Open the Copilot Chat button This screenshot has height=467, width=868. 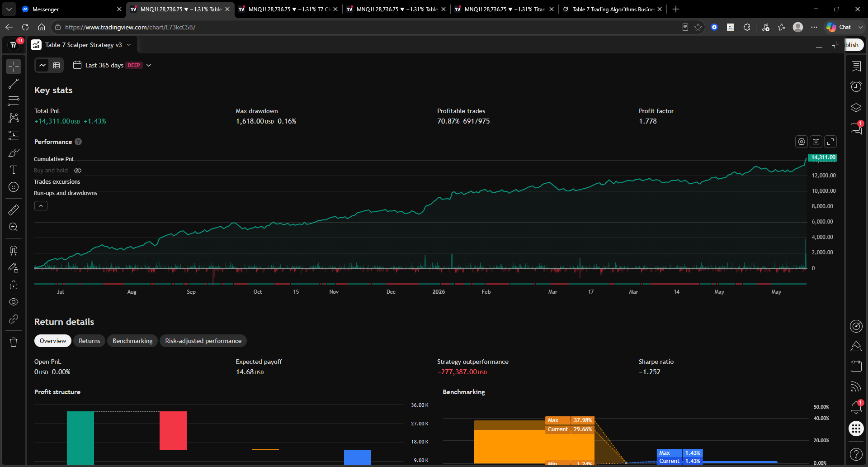point(839,27)
